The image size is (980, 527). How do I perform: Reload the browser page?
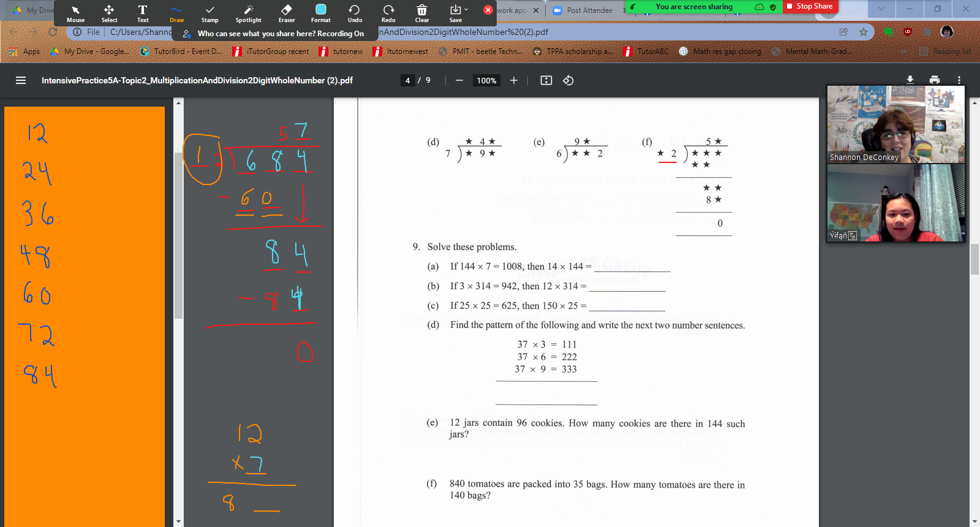[x=53, y=32]
